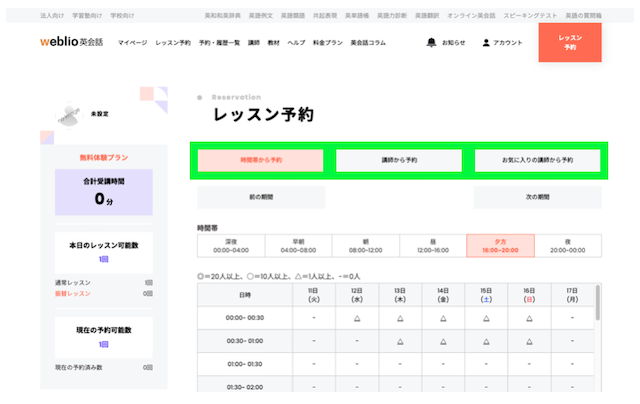Select the 夜 20:00-00:00 time slot
The width and height of the screenshot is (640, 404).
click(x=568, y=246)
